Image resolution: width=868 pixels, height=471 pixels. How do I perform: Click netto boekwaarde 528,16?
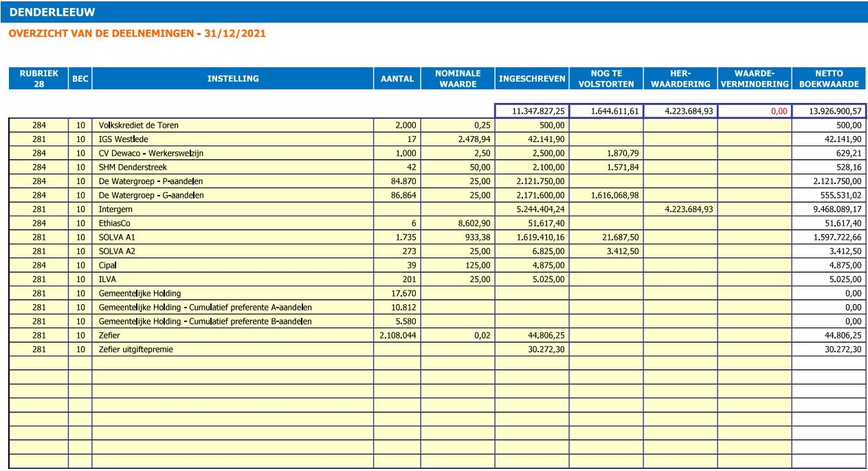coord(829,168)
